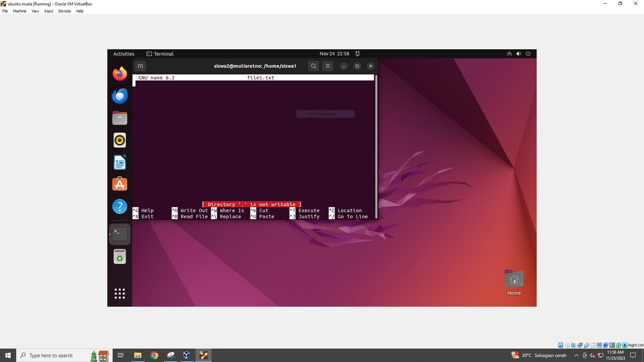Open the Trash icon in dock
The height and width of the screenshot is (362, 644).
pos(120,256)
